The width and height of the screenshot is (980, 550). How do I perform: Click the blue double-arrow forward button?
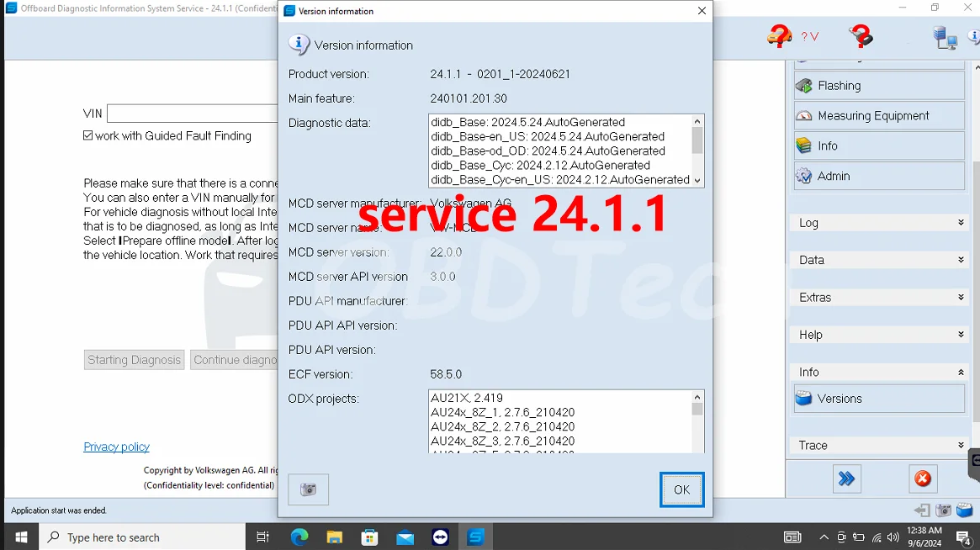pos(846,479)
